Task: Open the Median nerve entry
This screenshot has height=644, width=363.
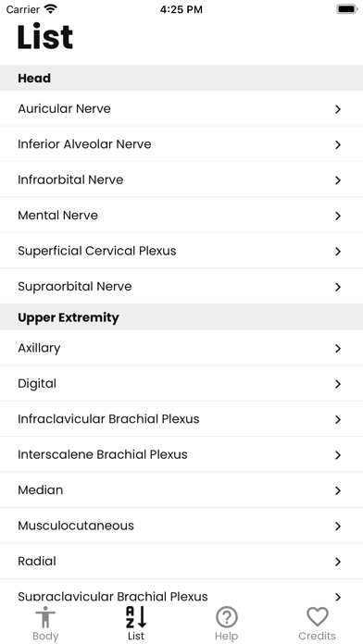Action: pyautogui.click(x=181, y=490)
